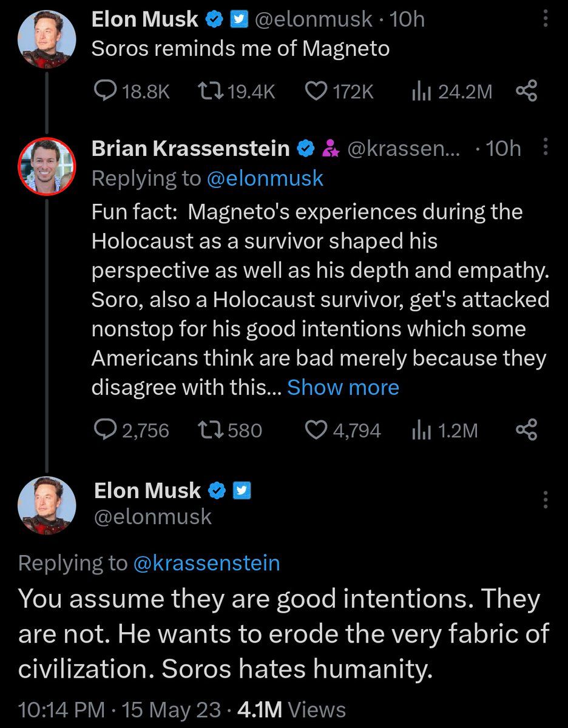Open the @elonmusk mention in Replying to
This screenshot has width=568, height=728.
(265, 178)
